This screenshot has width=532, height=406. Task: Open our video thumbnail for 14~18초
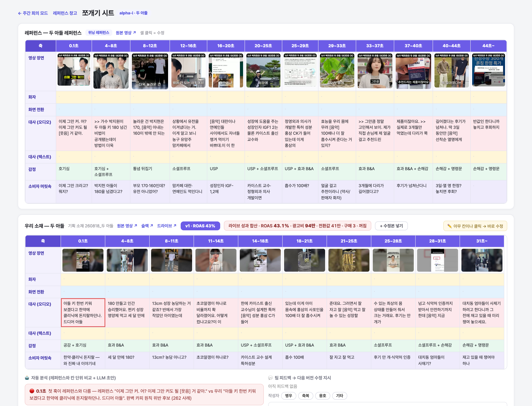pos(260,260)
